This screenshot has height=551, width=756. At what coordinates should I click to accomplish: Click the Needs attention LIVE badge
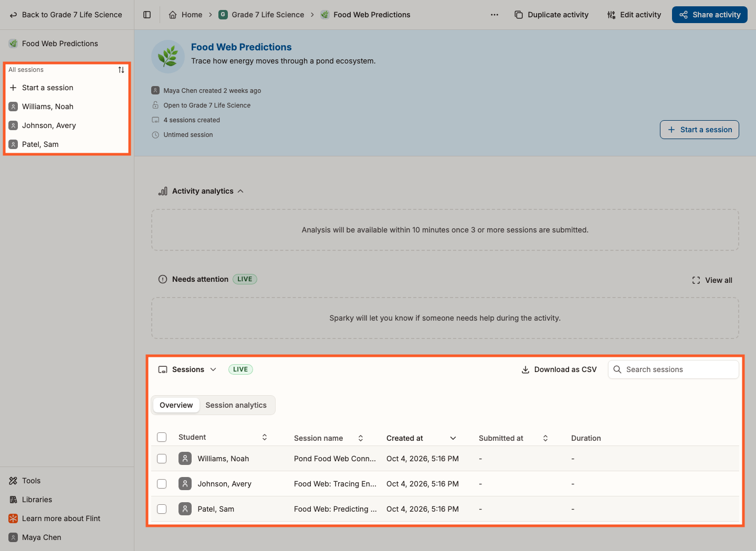[245, 279]
